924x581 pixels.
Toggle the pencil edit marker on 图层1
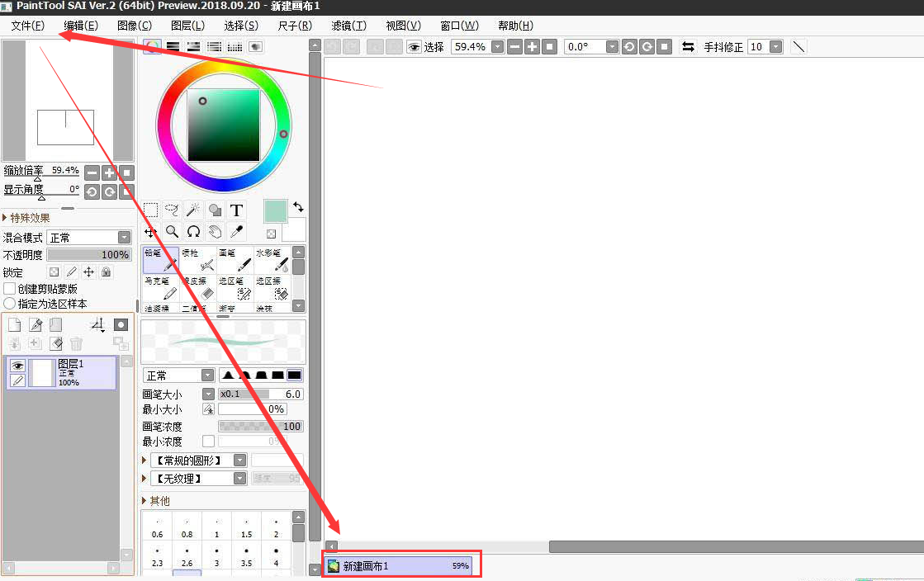(17, 380)
